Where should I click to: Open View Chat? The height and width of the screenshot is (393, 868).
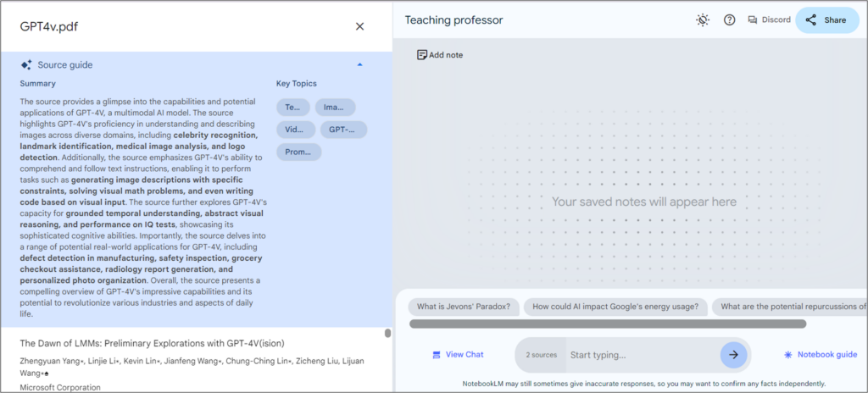(x=458, y=354)
